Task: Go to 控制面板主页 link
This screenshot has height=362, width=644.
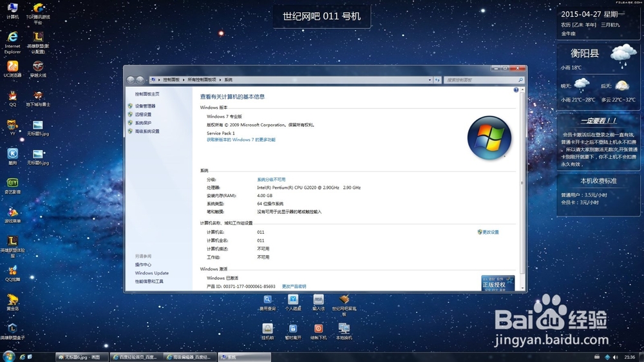Action: click(x=147, y=94)
